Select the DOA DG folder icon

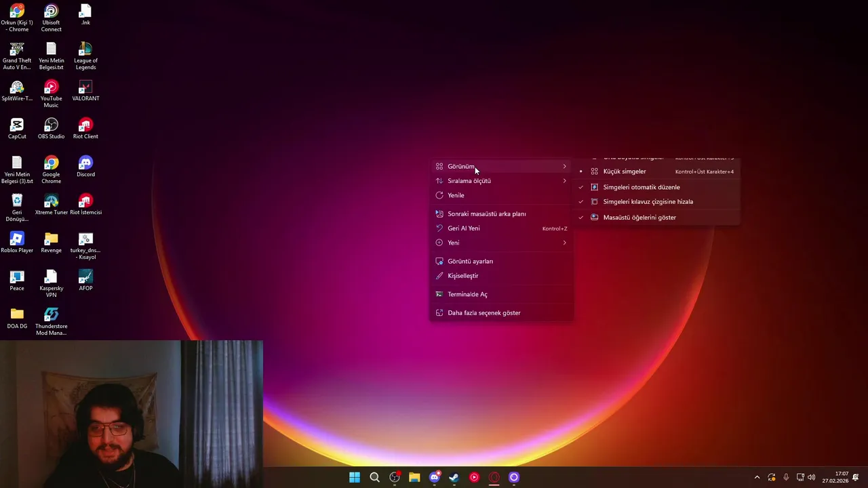coord(17,319)
